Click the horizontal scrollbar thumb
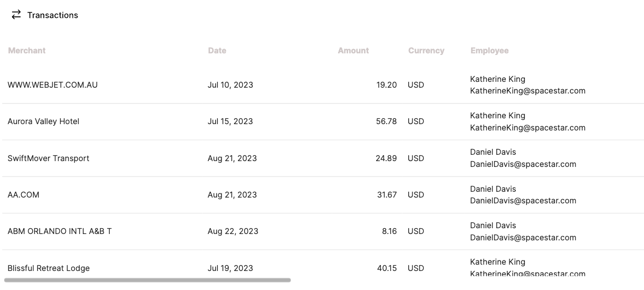The height and width of the screenshot is (290, 644). (148, 280)
